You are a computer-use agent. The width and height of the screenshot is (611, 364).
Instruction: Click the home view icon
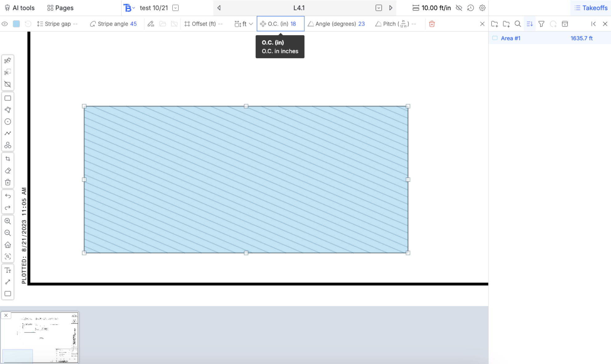point(8,245)
